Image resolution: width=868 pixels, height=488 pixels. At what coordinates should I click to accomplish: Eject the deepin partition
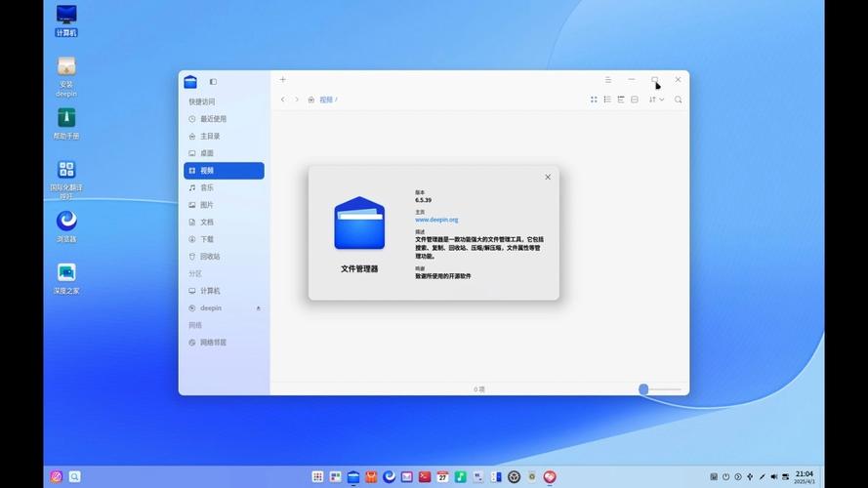pos(258,308)
